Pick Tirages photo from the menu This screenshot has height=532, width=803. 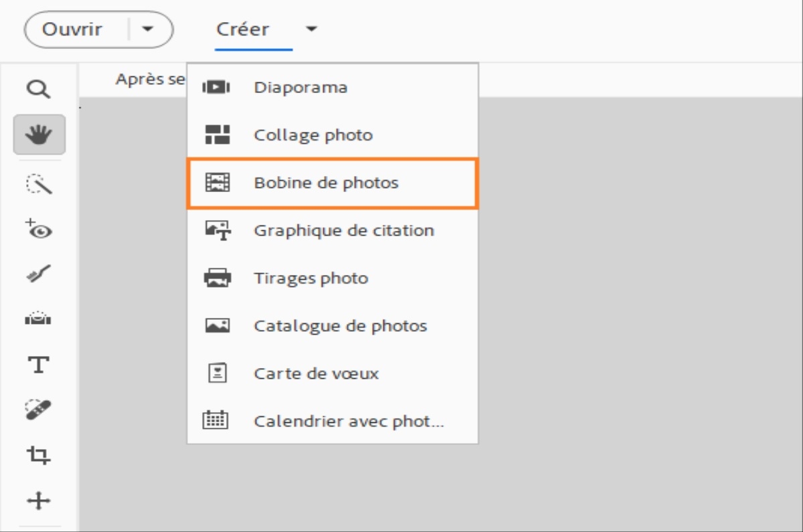tap(311, 278)
